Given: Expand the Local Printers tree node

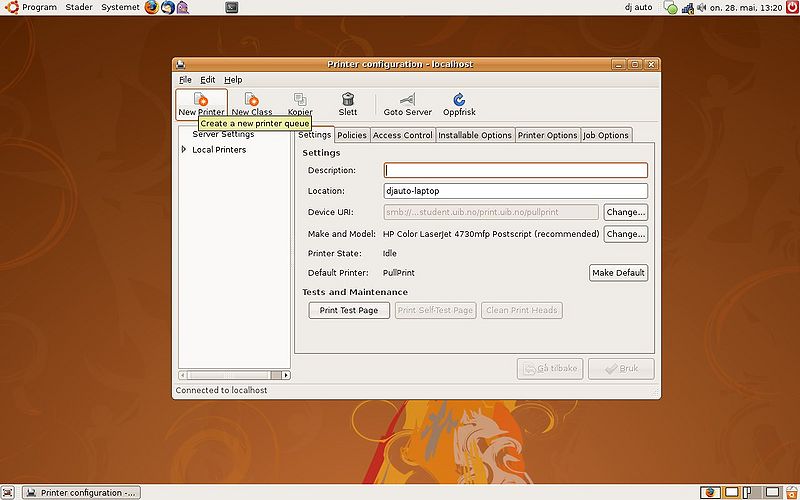Looking at the screenshot, I should tap(184, 149).
